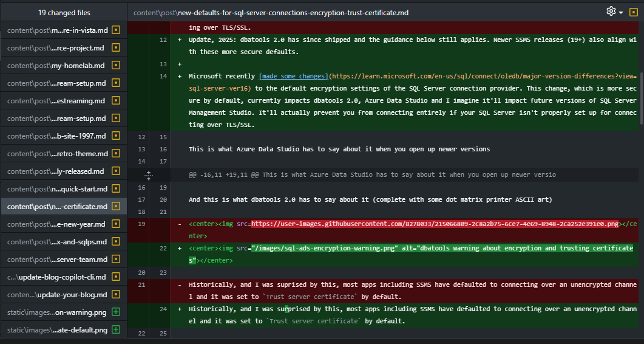The height and width of the screenshot is (344, 644).
Task: Click the hunk header '@@ -16,11 +19,11 @@'
Action: click(x=223, y=175)
